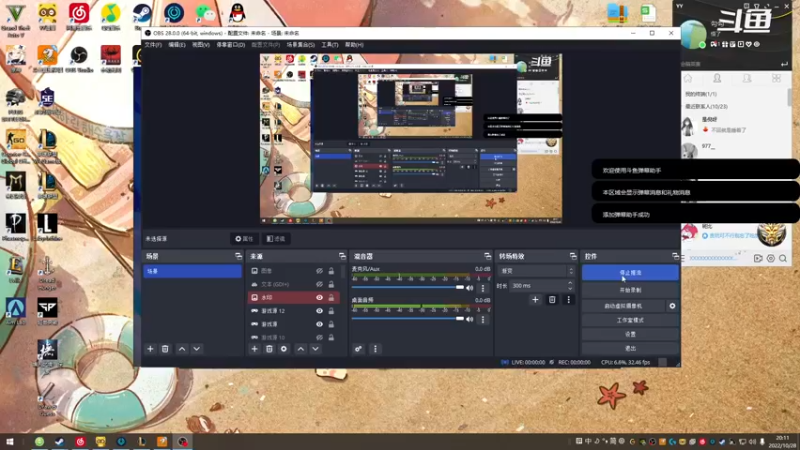800x450 pixels.
Task: Move the selected source down
Action: (315, 349)
